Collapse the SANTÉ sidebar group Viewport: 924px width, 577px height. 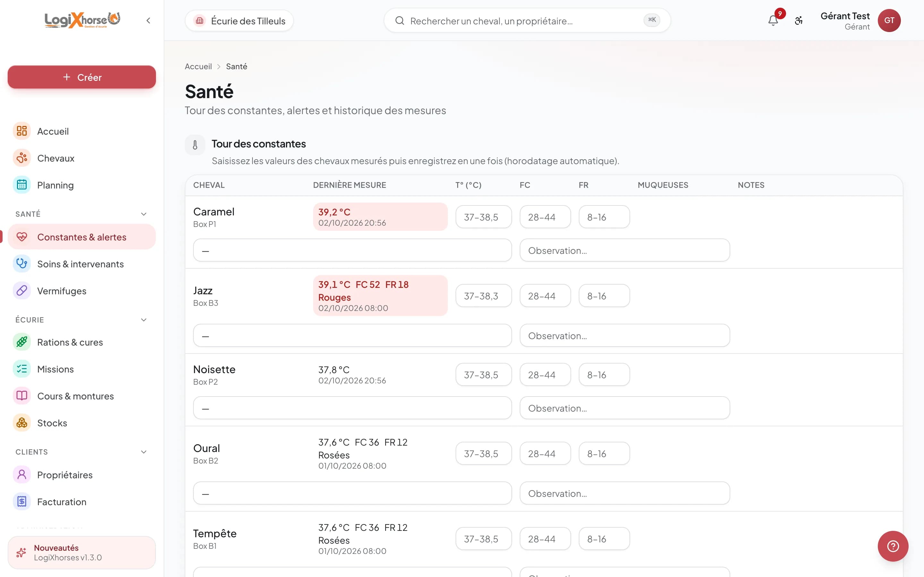point(143,214)
